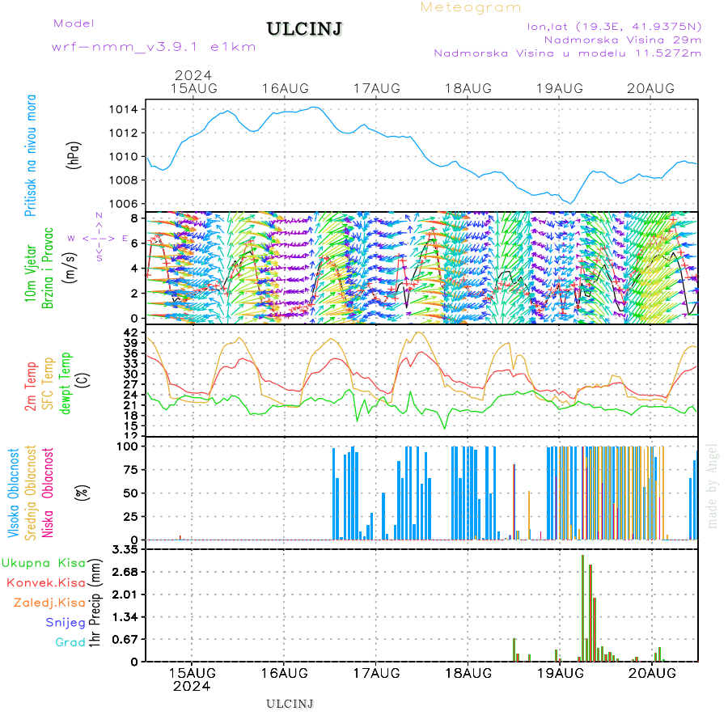Click "19AUG" below the precipitation chart
The width and height of the screenshot is (728, 728).
click(x=561, y=673)
